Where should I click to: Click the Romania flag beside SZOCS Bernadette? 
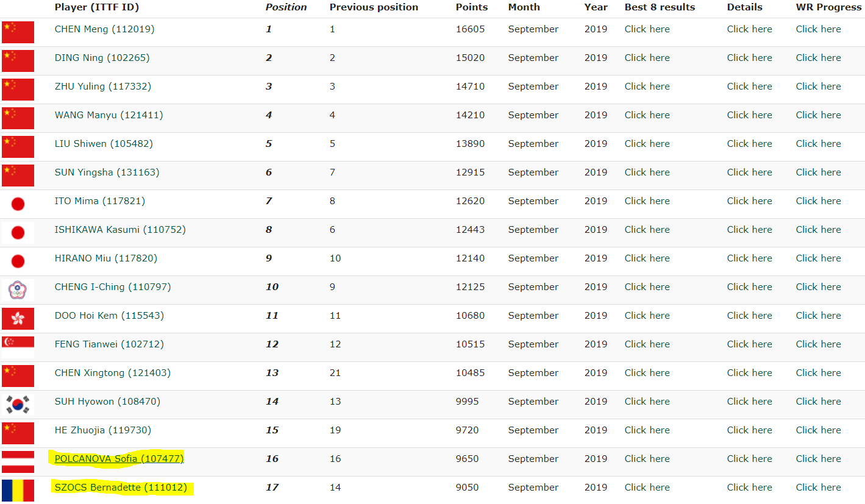tap(18, 491)
